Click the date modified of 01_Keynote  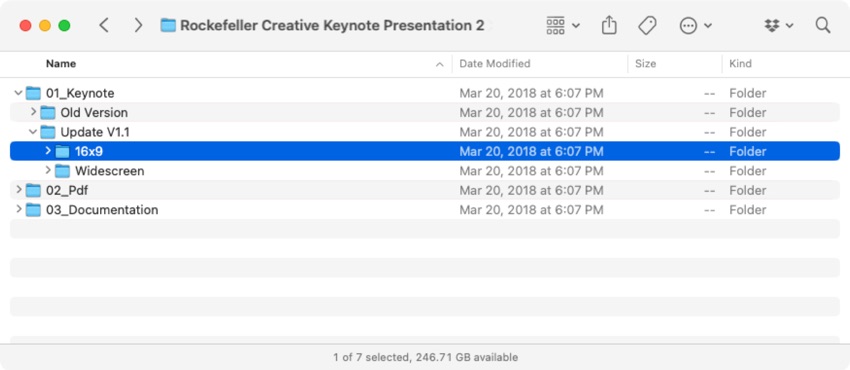(531, 93)
